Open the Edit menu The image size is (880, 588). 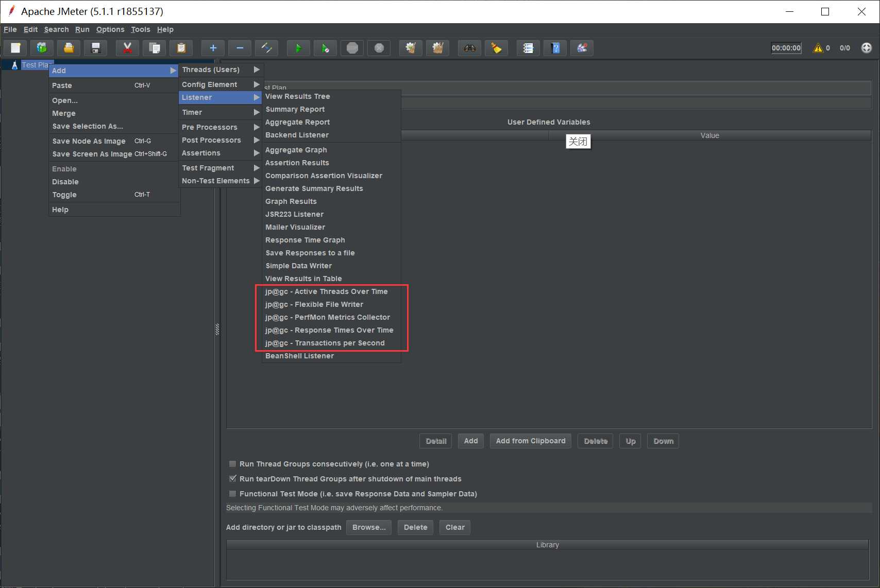point(30,29)
